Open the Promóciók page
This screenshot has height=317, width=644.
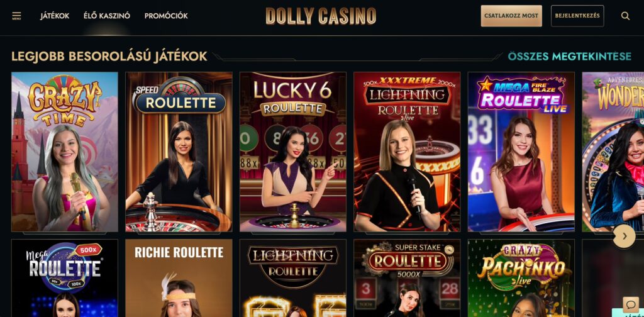point(166,16)
